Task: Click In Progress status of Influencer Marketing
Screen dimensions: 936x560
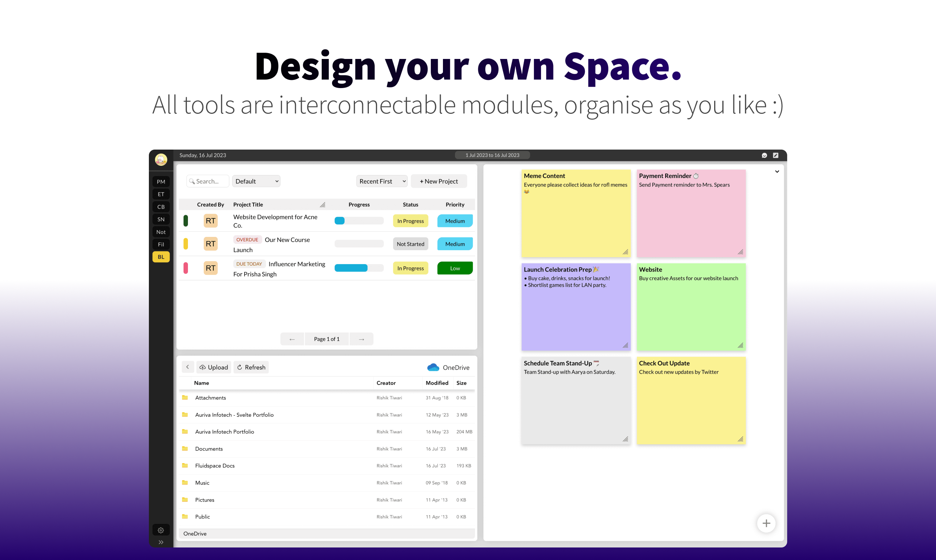Action: pos(410,268)
